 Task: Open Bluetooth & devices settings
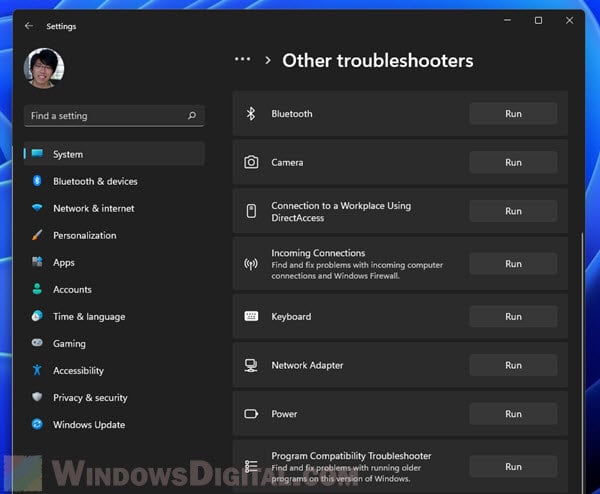point(95,181)
